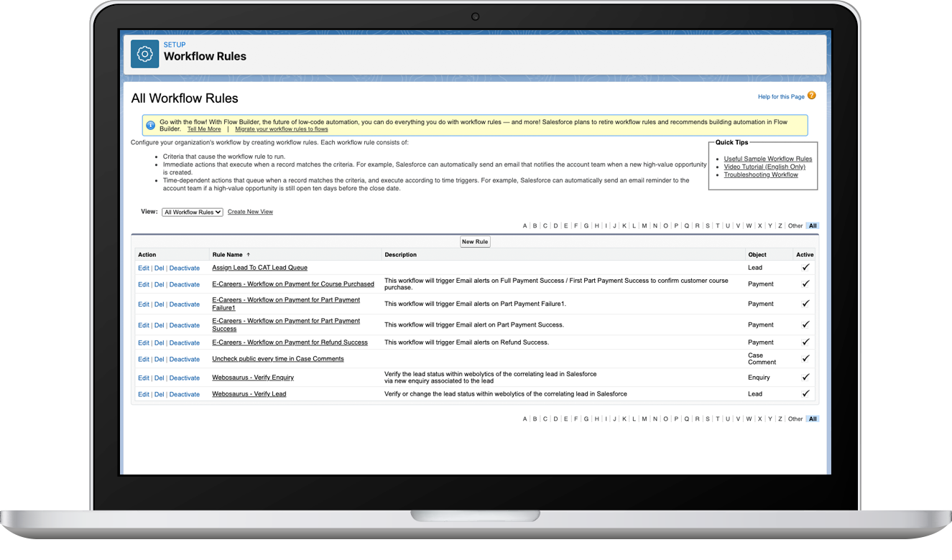
Task: Click the Tell Me More link
Action: click(203, 129)
